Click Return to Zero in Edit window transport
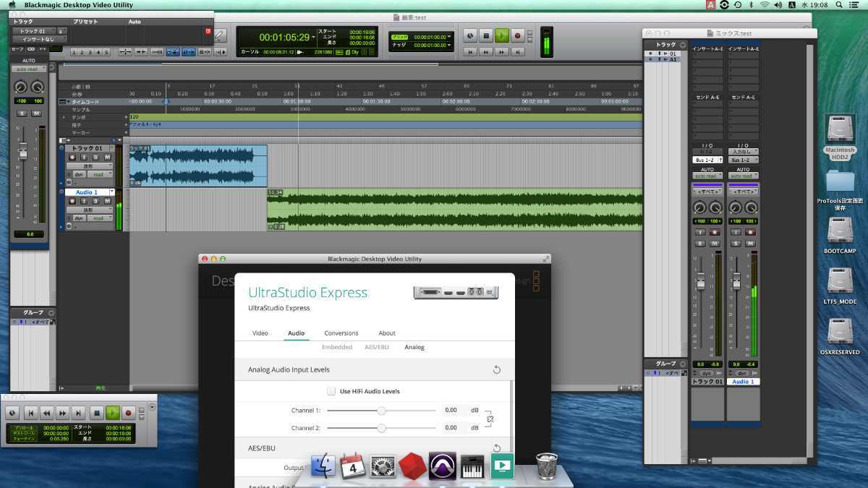The width and height of the screenshot is (868, 488). click(x=470, y=52)
